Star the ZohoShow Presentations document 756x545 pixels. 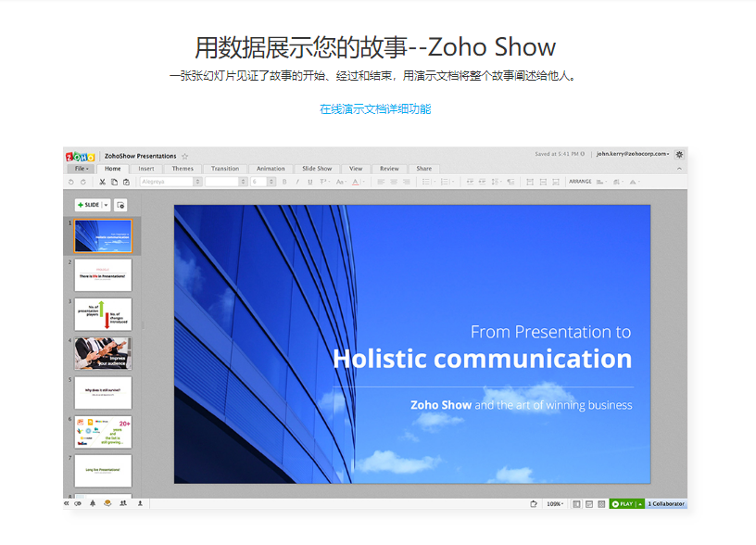point(184,157)
